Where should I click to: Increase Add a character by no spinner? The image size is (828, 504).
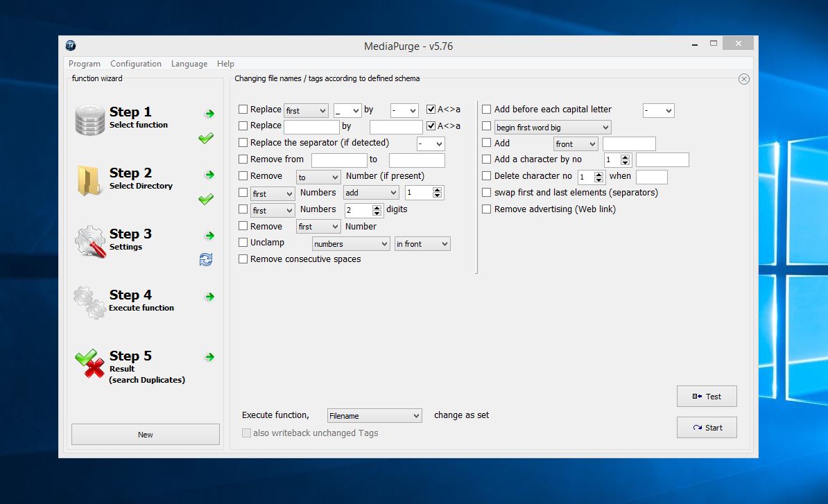tap(626, 157)
